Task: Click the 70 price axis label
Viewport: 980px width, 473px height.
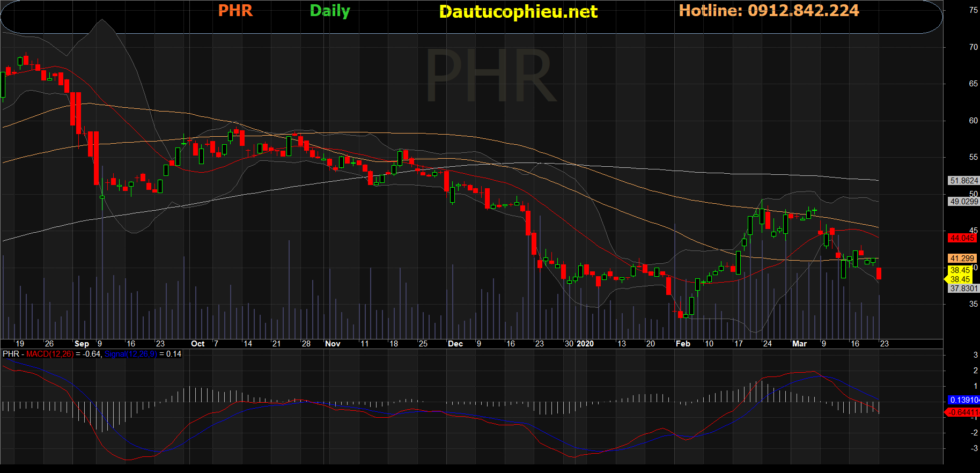Action: coord(974,47)
